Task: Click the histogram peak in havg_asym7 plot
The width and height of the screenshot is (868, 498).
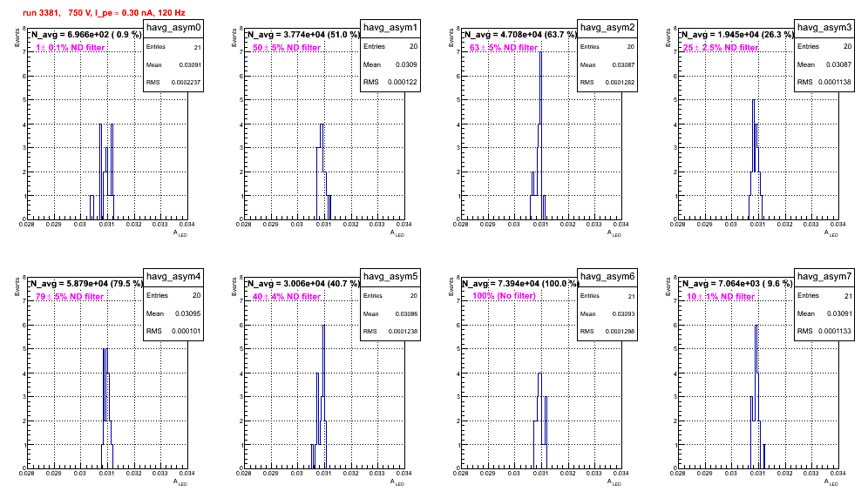Action: pos(756,326)
